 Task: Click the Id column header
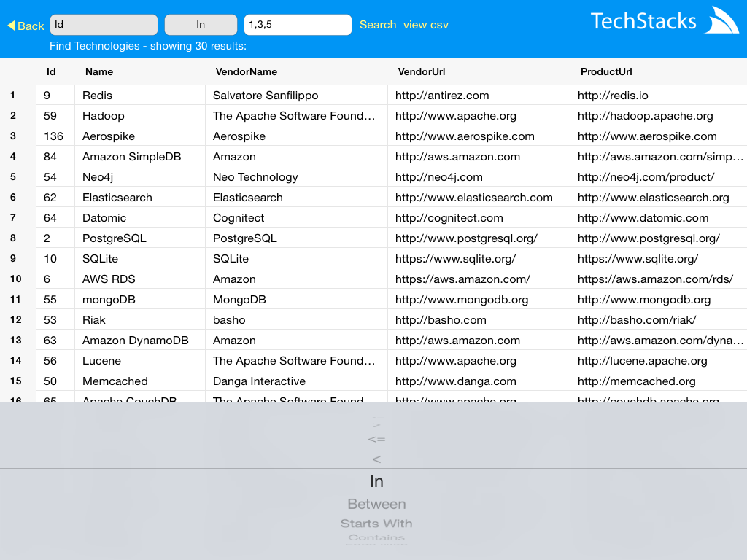click(x=50, y=71)
